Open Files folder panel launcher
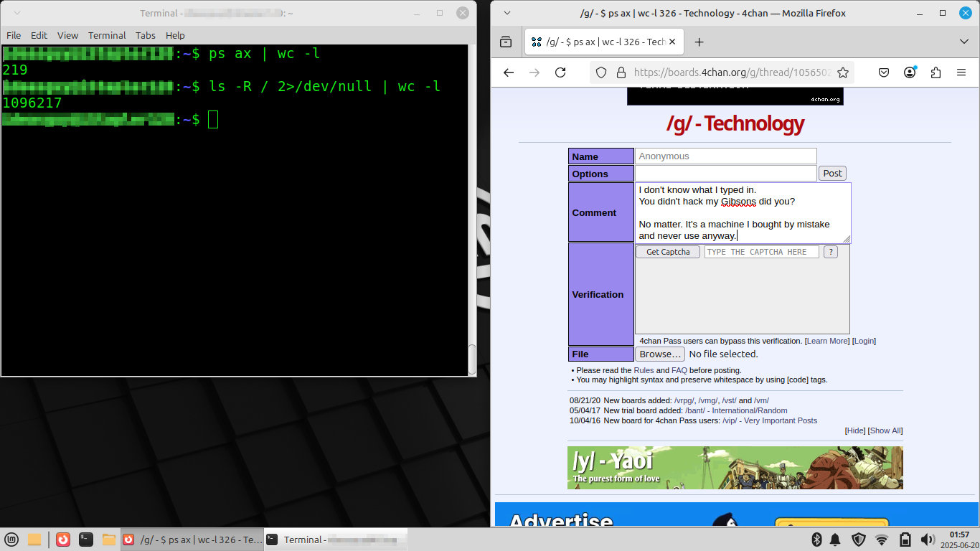Viewport: 980px width, 551px height. pyautogui.click(x=109, y=540)
